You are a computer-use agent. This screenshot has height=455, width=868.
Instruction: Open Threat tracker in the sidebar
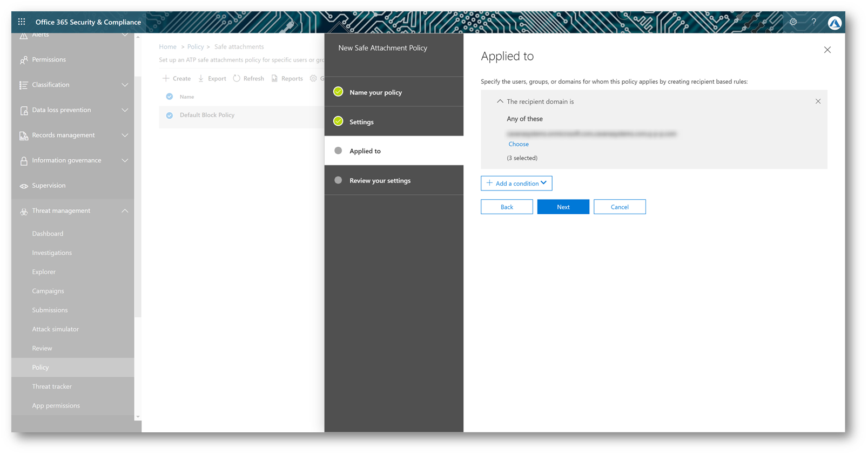[x=52, y=386]
